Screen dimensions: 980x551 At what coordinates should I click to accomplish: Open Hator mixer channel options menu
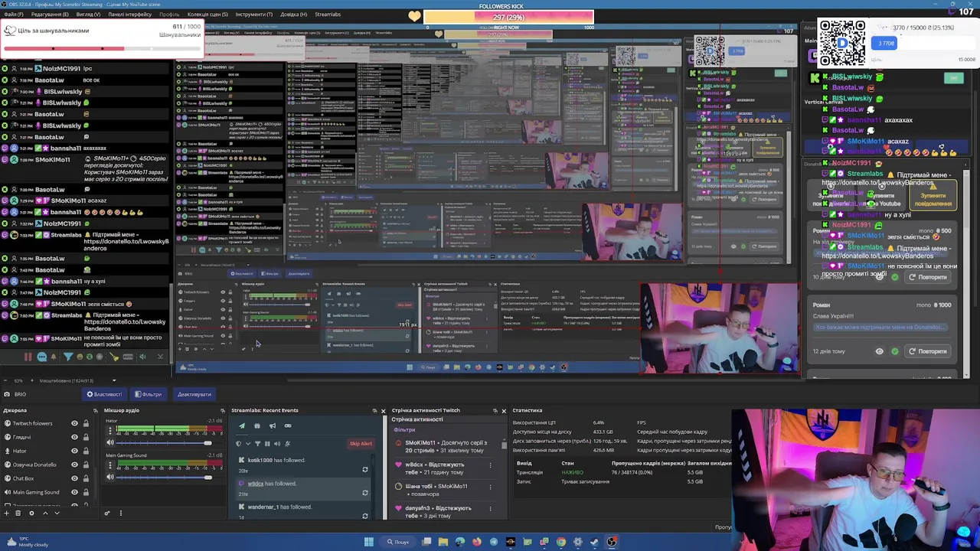pos(110,430)
